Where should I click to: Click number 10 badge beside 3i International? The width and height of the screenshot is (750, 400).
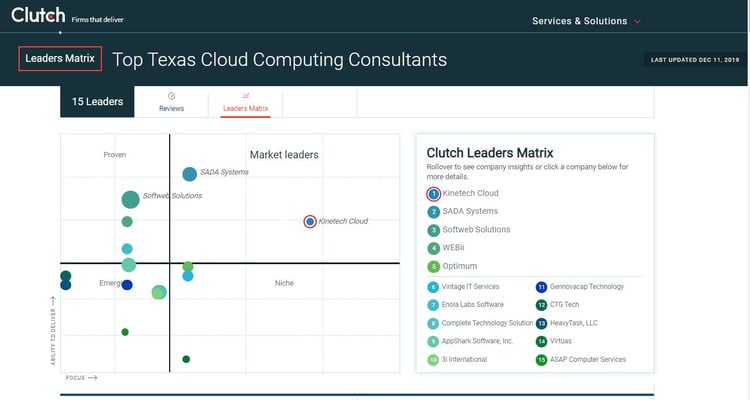point(433,360)
